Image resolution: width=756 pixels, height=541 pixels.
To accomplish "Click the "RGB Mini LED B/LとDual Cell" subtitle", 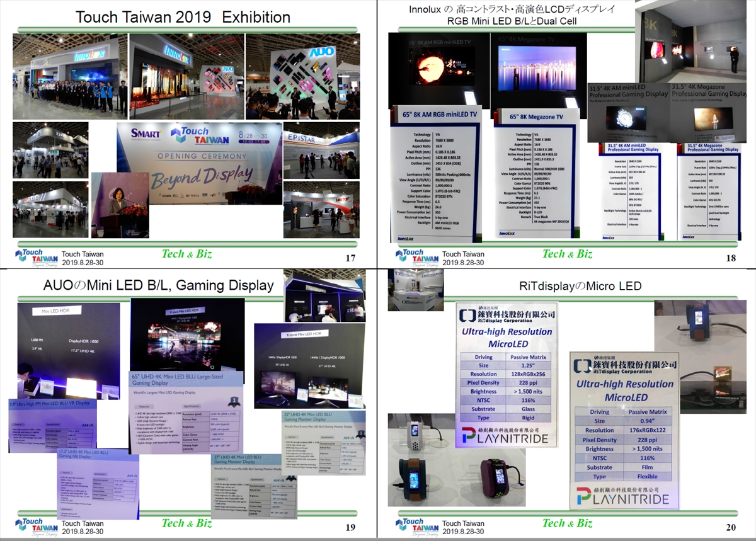I will click(512, 21).
